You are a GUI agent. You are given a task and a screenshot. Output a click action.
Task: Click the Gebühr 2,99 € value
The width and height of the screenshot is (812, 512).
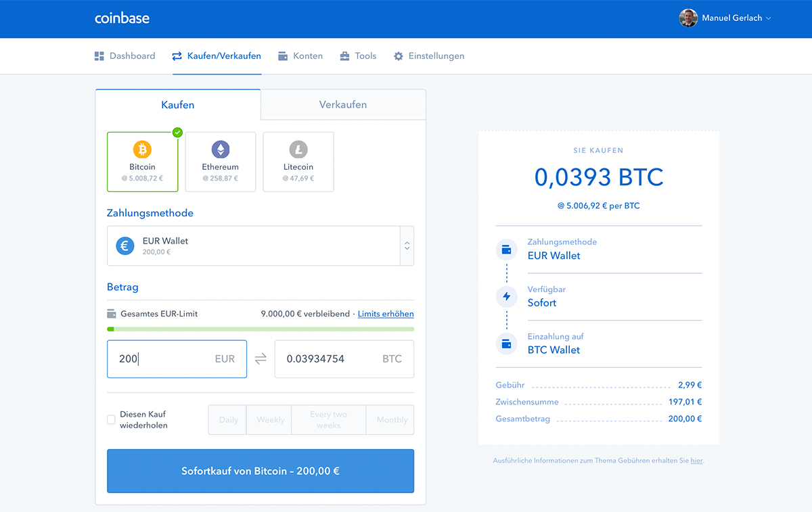click(690, 385)
